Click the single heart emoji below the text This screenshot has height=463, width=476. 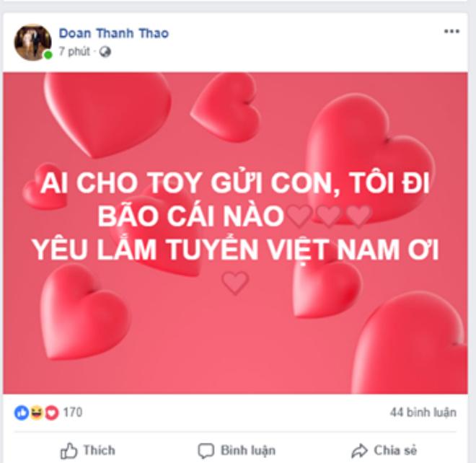[x=235, y=283]
